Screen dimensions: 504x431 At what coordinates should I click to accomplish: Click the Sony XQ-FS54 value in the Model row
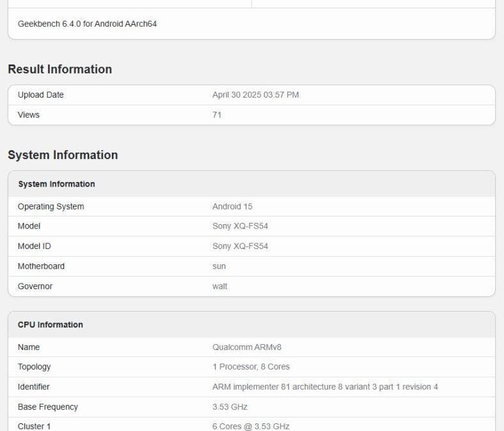click(240, 226)
